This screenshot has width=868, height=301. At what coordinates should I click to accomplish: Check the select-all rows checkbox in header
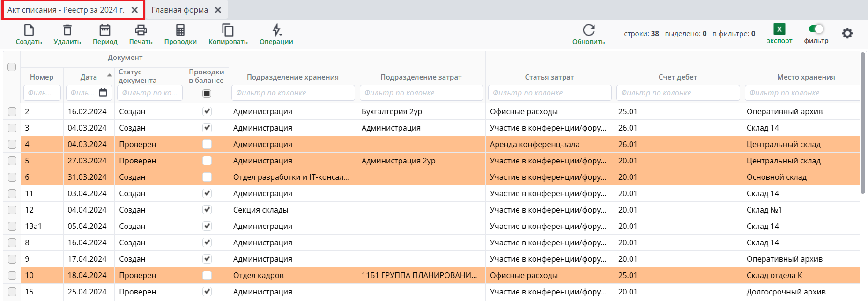click(12, 67)
